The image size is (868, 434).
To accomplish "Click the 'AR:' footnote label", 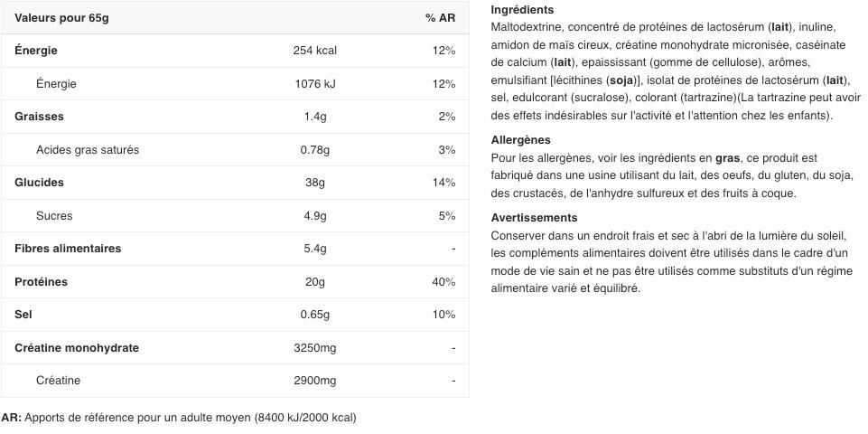I will tap(11, 418).
